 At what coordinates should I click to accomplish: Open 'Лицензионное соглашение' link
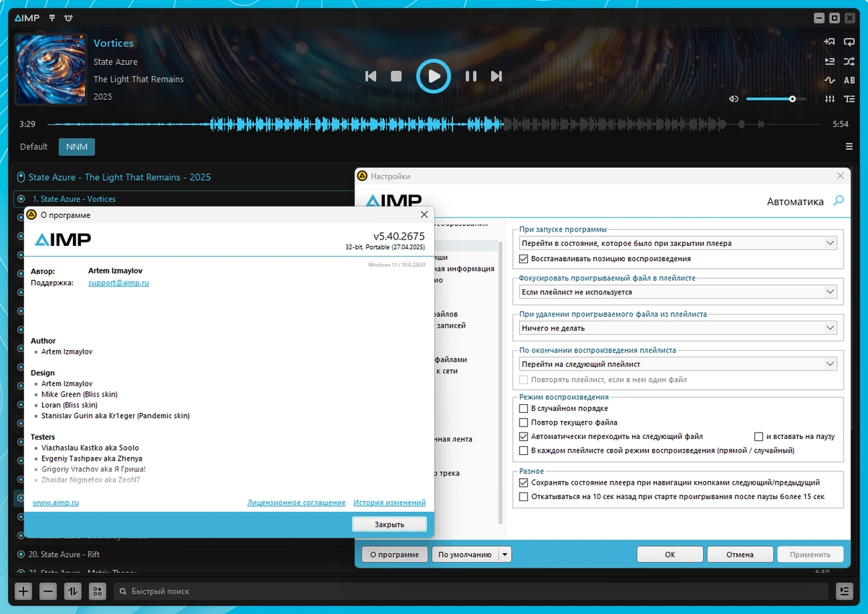(297, 503)
